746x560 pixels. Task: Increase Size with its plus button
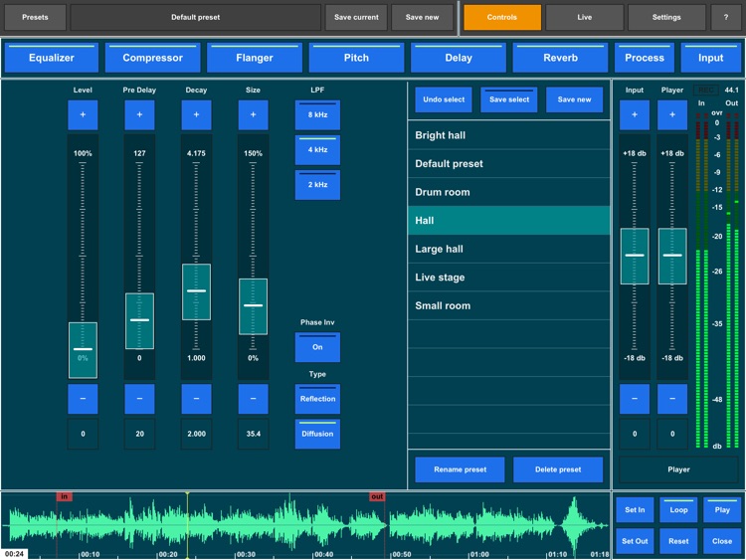(x=253, y=114)
